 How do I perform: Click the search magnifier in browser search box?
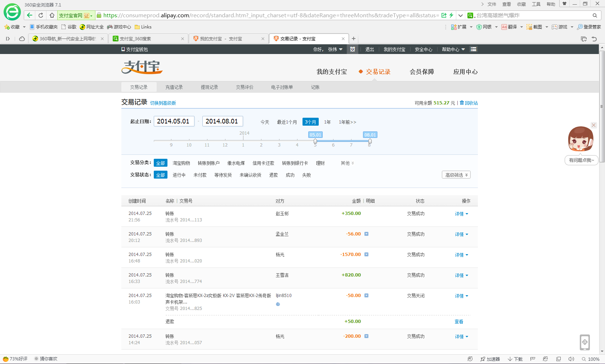tap(595, 15)
